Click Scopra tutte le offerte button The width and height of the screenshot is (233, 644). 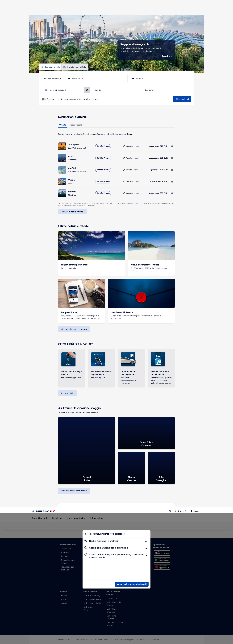(x=73, y=212)
